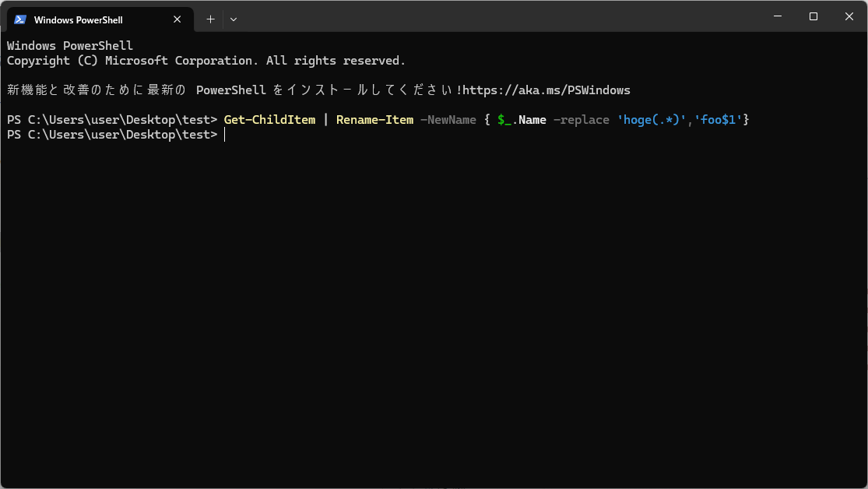The height and width of the screenshot is (489, 868).
Task: Maximize the terminal window
Action: point(813,16)
